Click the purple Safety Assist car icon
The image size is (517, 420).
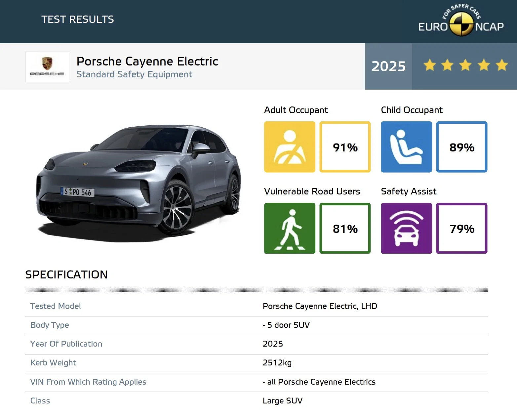pyautogui.click(x=406, y=228)
